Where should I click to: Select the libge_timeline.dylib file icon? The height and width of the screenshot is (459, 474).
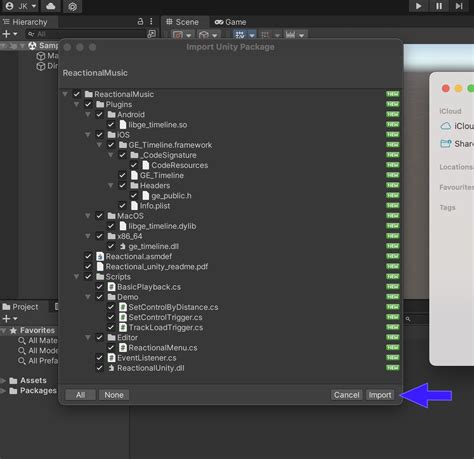point(123,226)
